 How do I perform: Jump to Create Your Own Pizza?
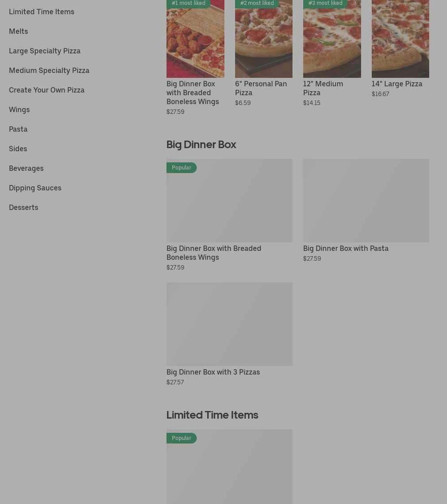click(46, 90)
